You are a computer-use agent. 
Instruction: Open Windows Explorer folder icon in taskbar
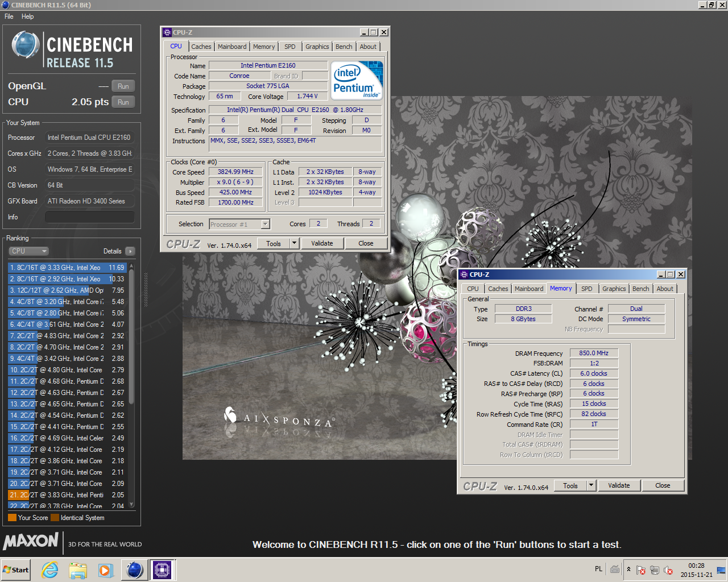[78, 570]
